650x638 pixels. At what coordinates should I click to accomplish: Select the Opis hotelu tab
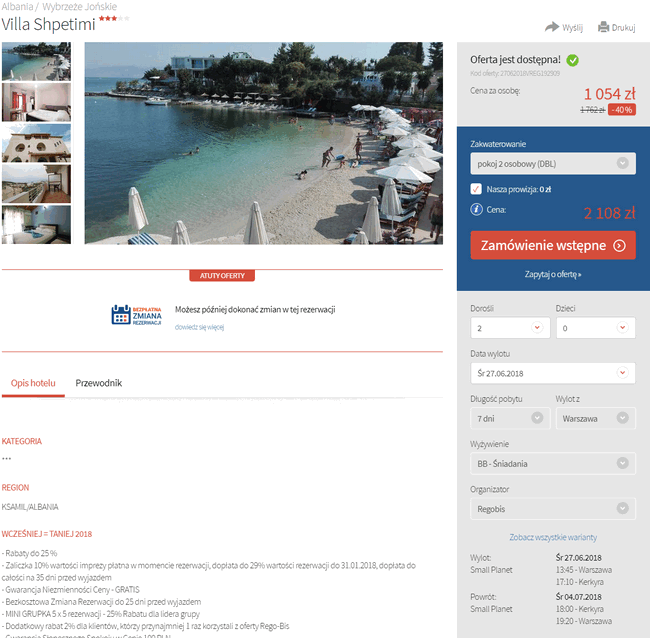[x=33, y=383]
